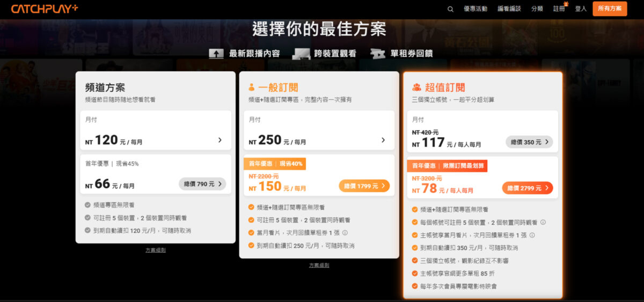Click info icon next to 2 個裝置同時觀看 in 超值訂閱
The image size is (644, 302).
tap(543, 222)
